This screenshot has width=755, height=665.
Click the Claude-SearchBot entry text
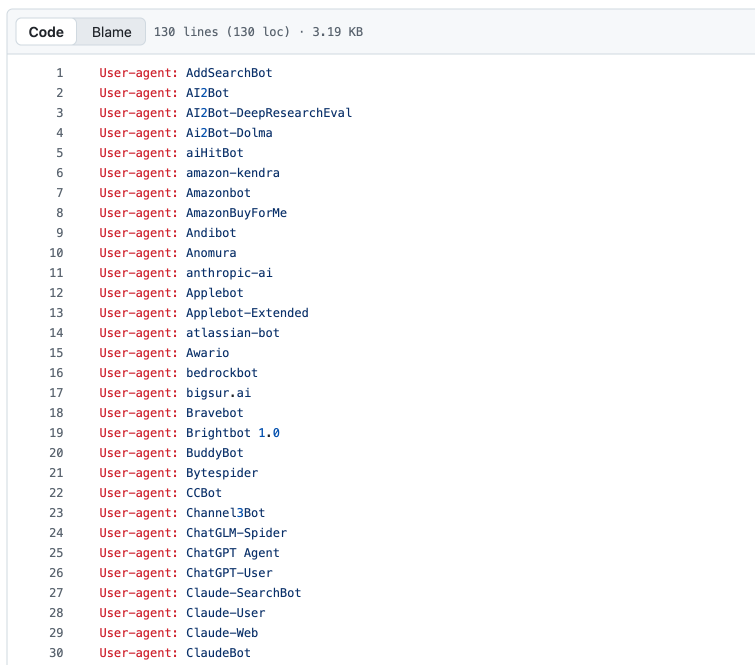point(243,593)
